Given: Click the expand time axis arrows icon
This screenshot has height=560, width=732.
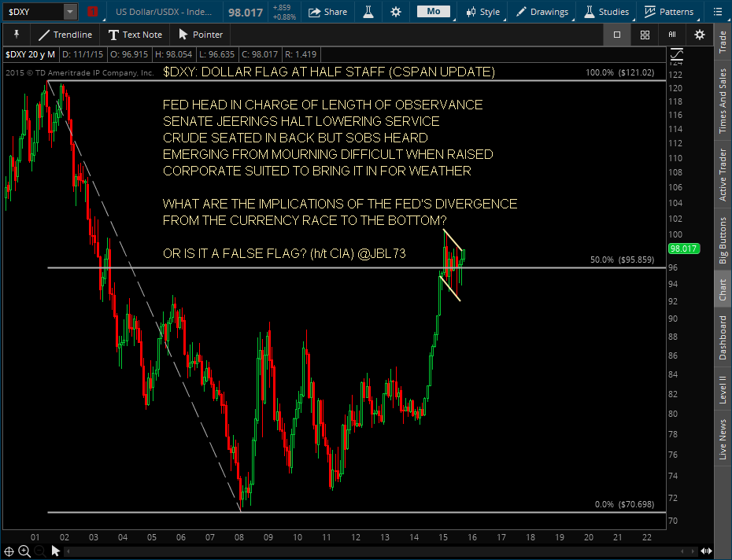Looking at the screenshot, I should point(706,551).
